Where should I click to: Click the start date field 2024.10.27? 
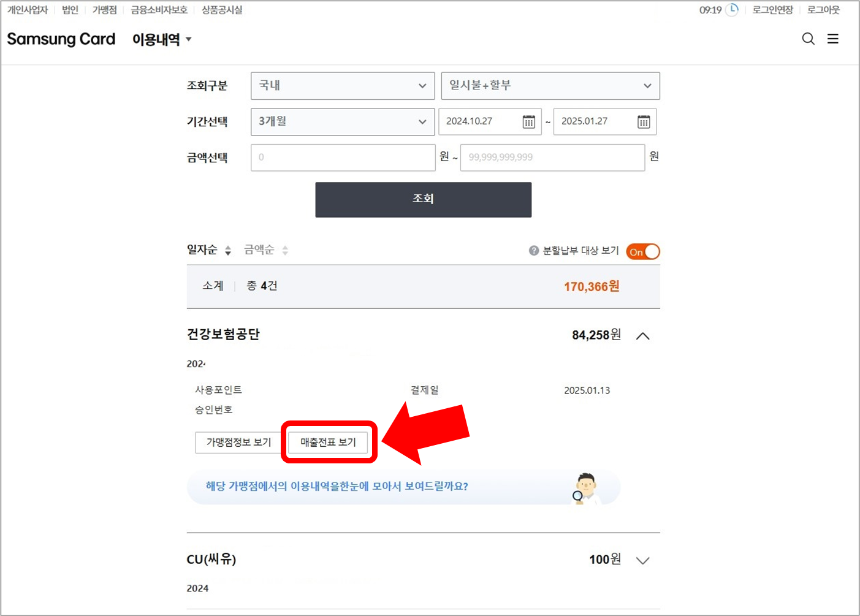coord(490,121)
